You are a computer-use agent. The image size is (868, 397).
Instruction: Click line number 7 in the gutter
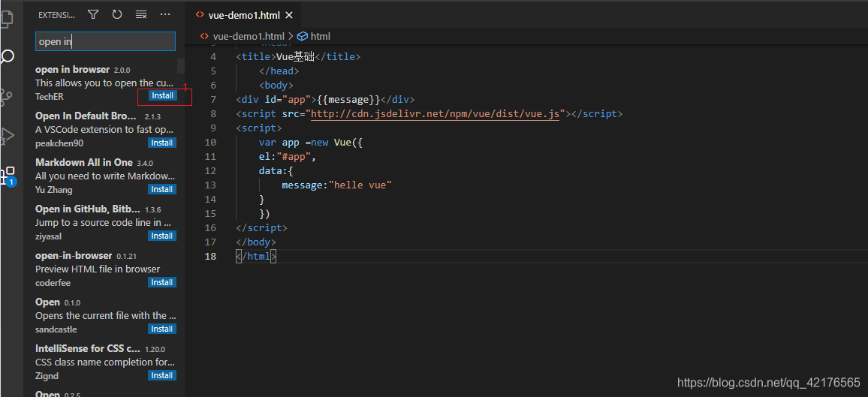pos(213,100)
